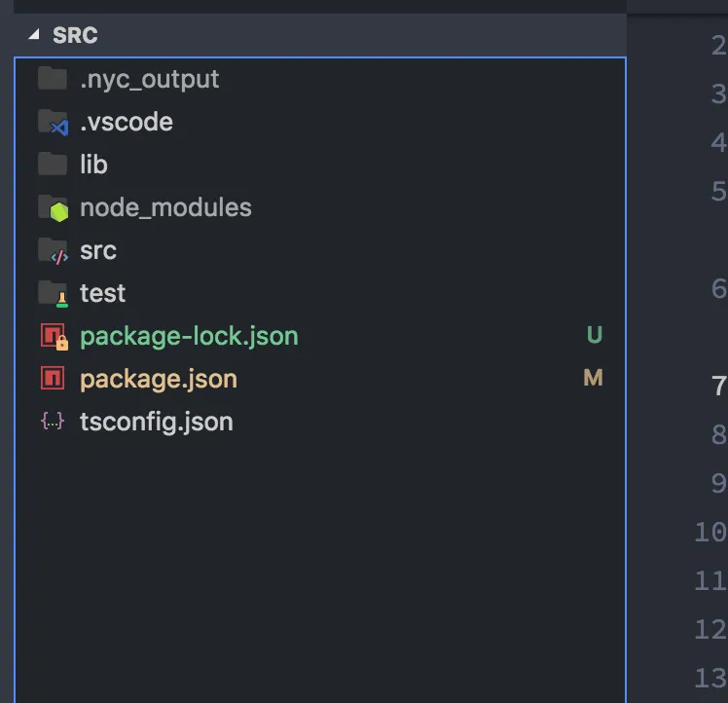
Task: Open the package.json file
Action: click(159, 379)
